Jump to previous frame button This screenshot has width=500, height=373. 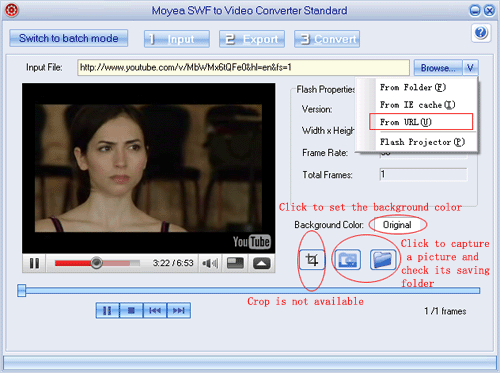[155, 311]
